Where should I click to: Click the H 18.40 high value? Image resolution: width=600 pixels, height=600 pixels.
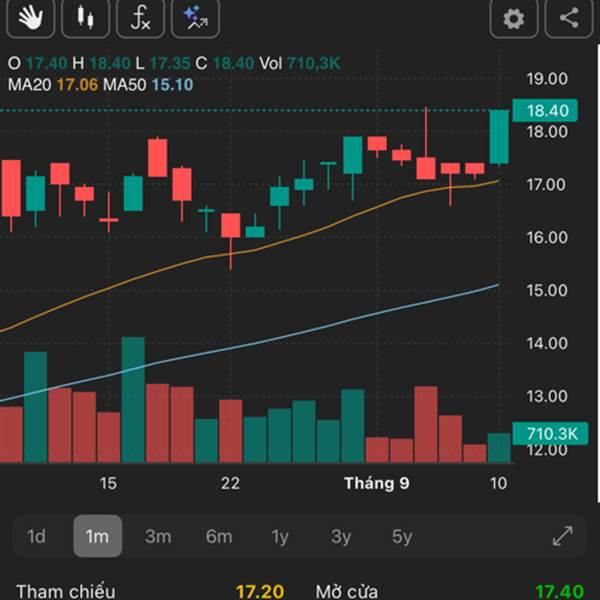click(x=110, y=63)
